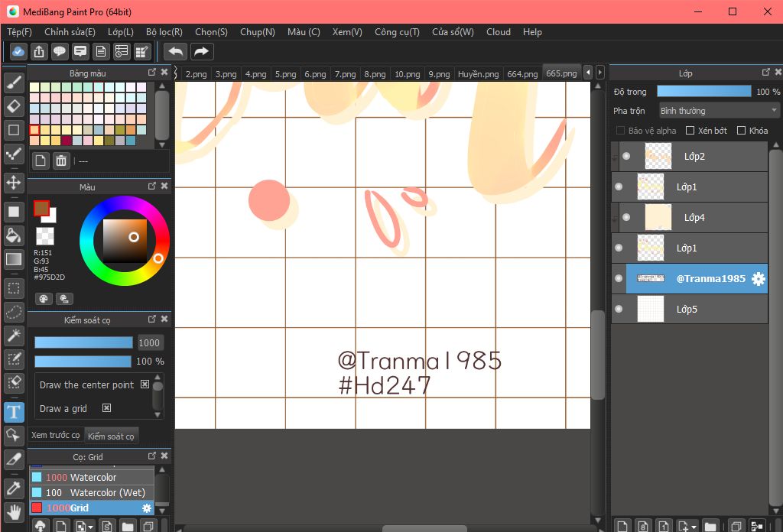Open the Lớp(L) menu

coord(121,32)
